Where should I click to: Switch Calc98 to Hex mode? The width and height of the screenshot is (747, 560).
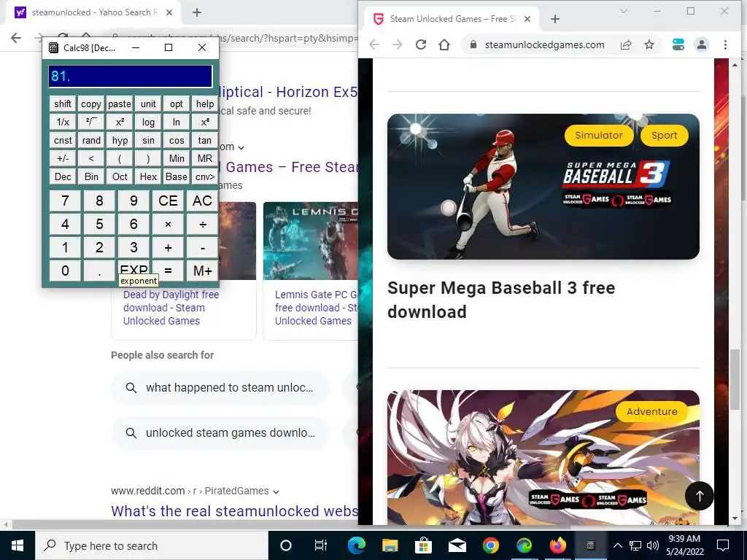click(148, 176)
